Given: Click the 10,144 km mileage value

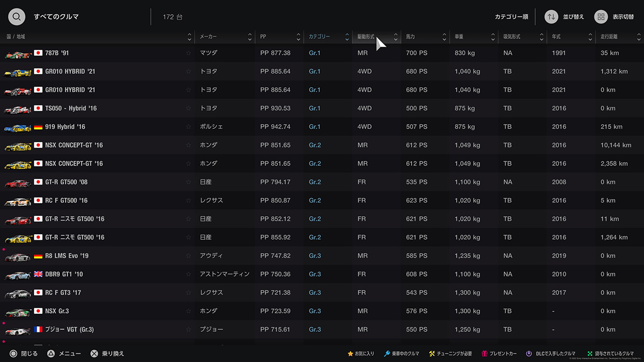Looking at the screenshot, I should coord(616,145).
